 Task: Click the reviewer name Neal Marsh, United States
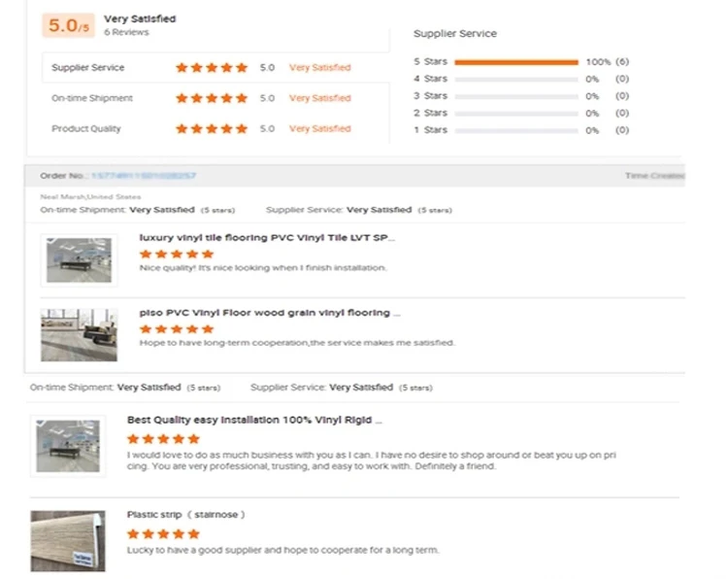[90, 196]
